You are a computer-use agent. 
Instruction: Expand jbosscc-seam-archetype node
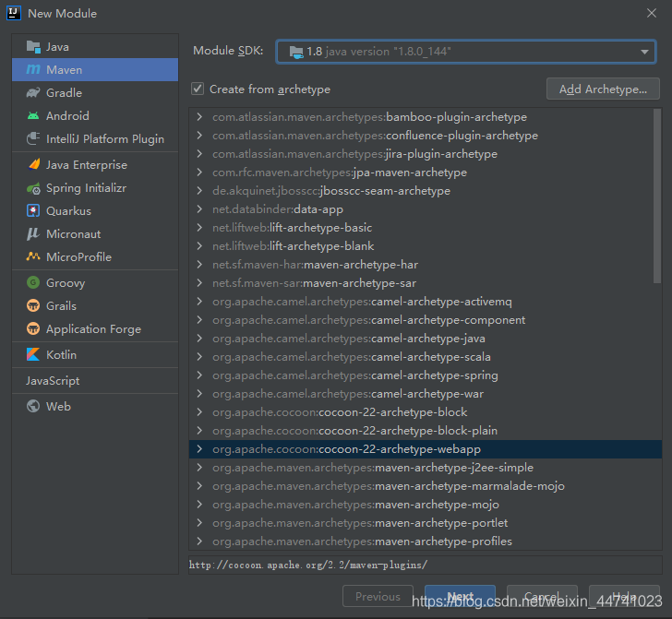click(199, 190)
